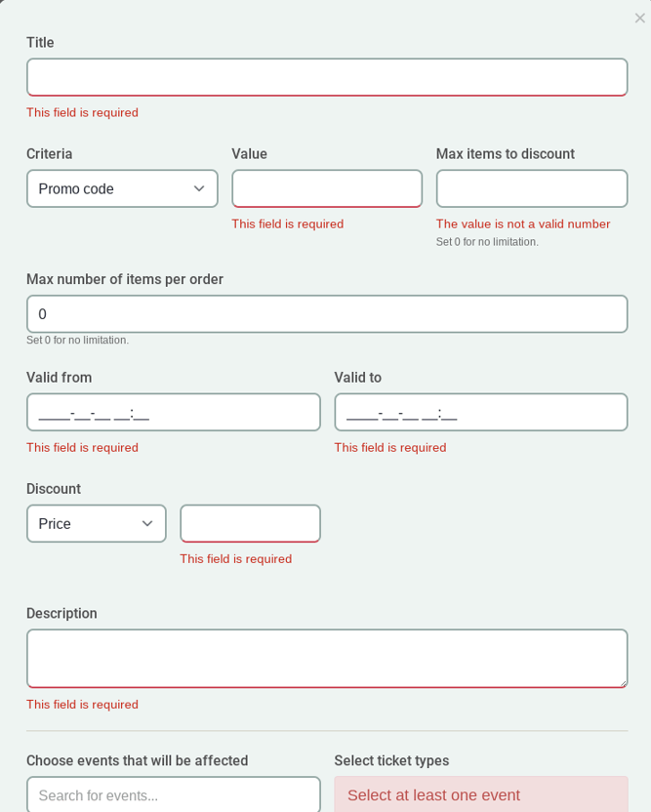Click the Criteria label text
Image resolution: width=651 pixels, height=812 pixels.
pyautogui.click(x=50, y=154)
